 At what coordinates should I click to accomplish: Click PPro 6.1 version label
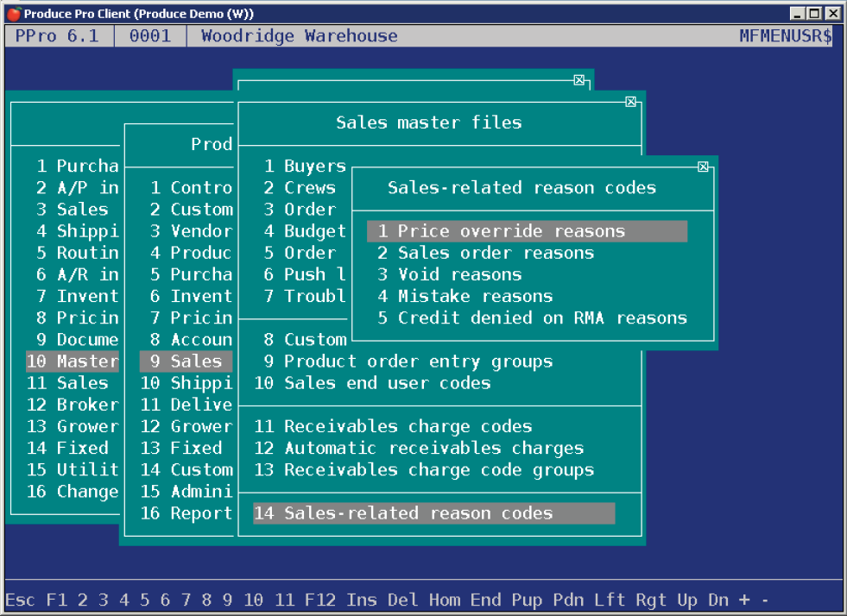point(57,36)
